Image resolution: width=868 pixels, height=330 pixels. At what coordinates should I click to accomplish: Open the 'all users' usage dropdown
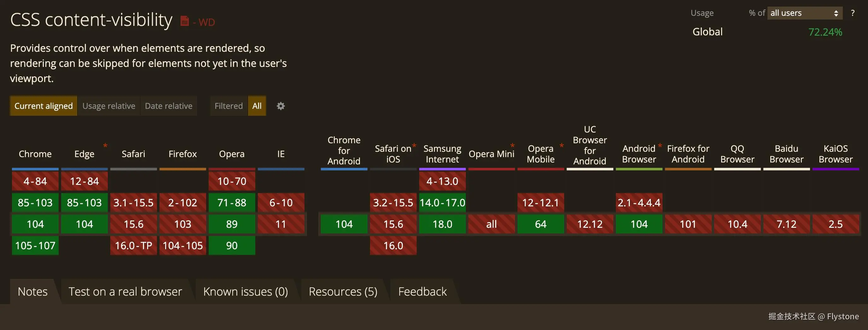coord(804,13)
